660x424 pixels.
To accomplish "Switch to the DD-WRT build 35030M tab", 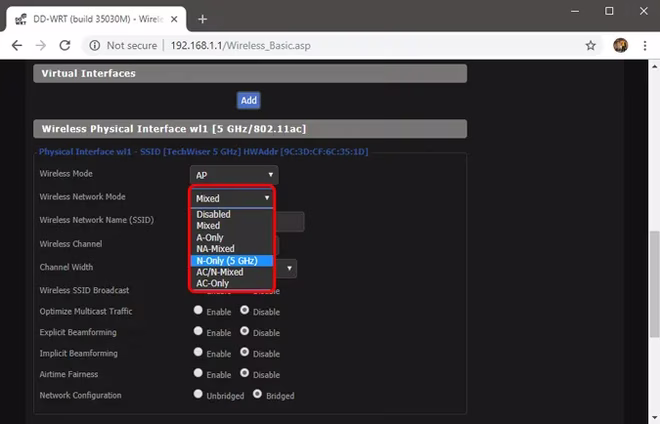I will click(x=96, y=19).
